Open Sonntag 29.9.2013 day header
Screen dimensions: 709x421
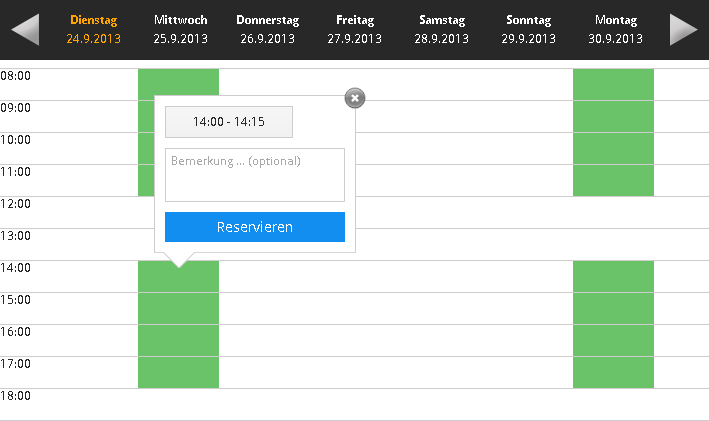[x=528, y=29]
